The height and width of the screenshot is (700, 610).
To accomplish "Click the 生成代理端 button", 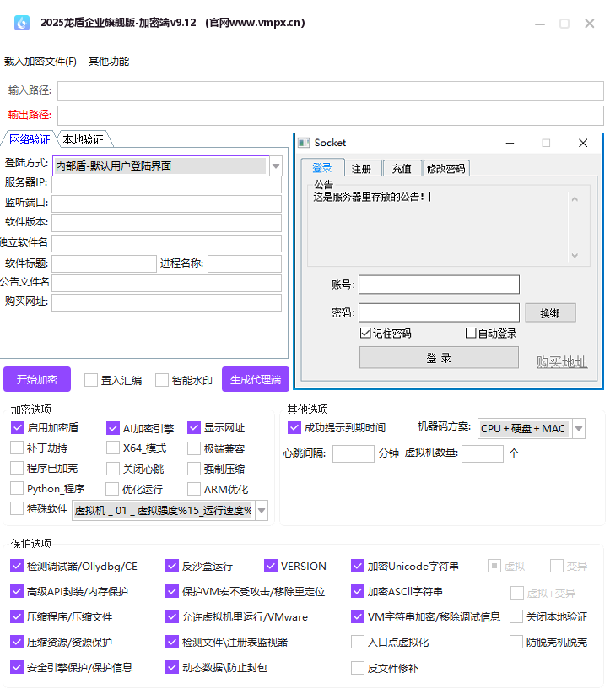I will point(256,379).
